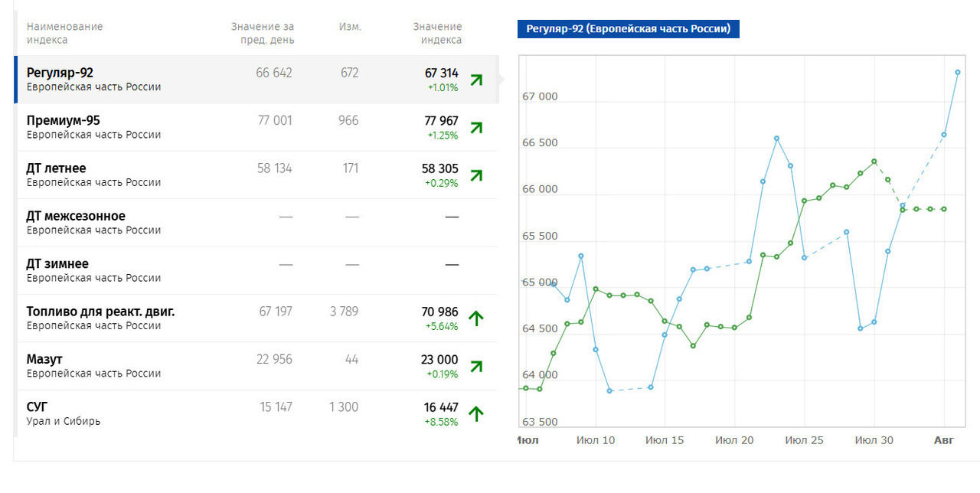Click the highest blue data point on the chart
Screen dimensions: 980x493
tap(958, 73)
